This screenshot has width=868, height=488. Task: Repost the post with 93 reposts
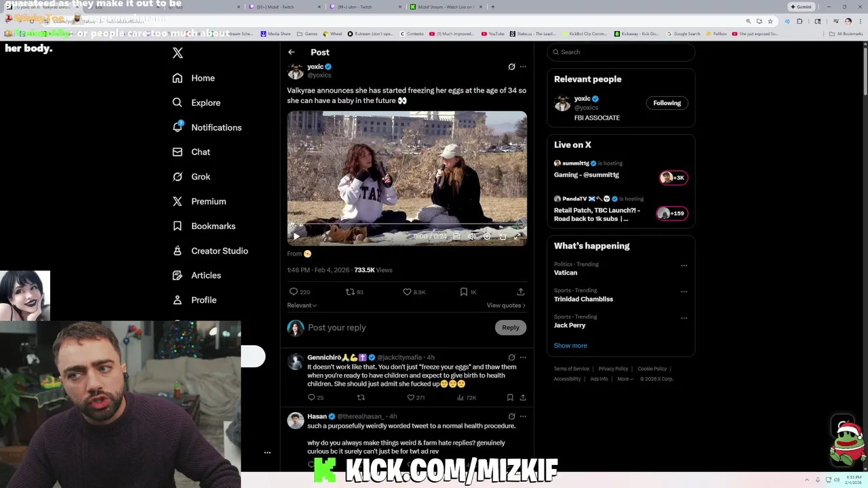355,291
